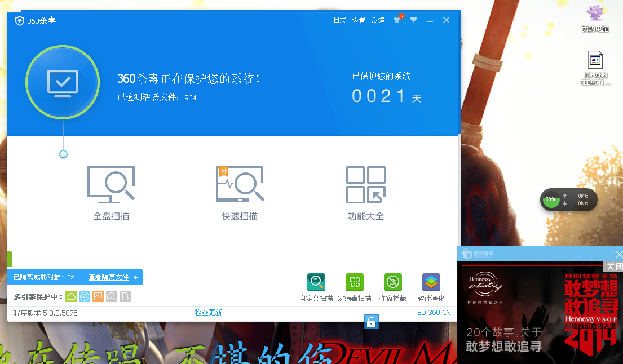Click the 58% memory usage floating ball

coord(551,199)
